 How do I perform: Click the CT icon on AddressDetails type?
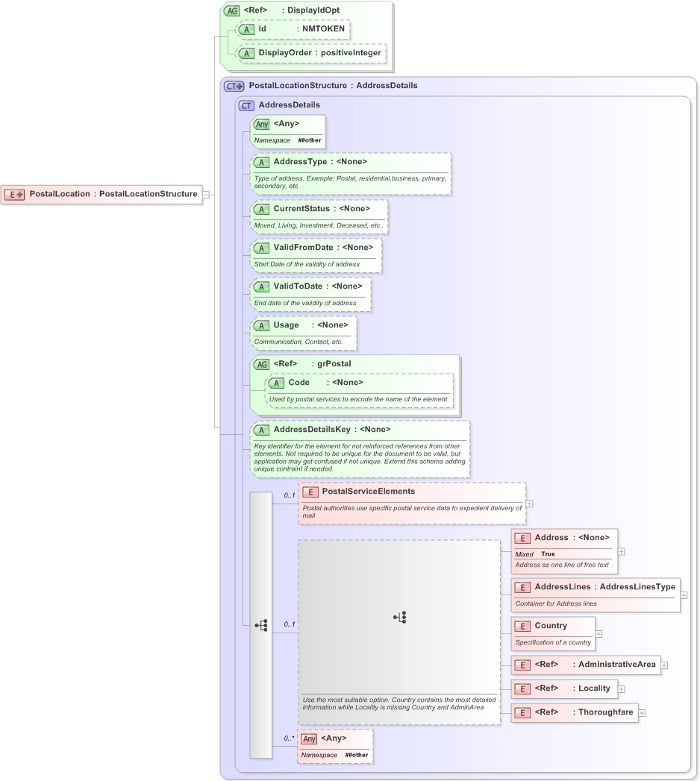[x=246, y=105]
